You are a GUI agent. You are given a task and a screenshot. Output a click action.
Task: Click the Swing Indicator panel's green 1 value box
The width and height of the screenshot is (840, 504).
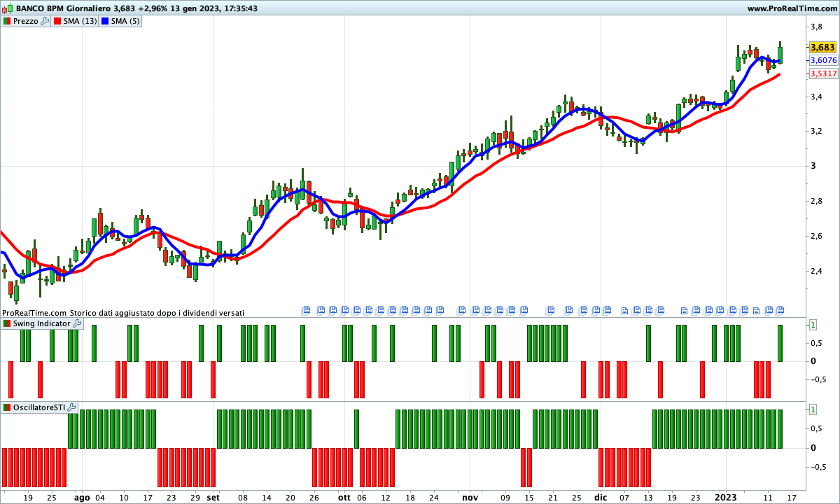coord(813,325)
